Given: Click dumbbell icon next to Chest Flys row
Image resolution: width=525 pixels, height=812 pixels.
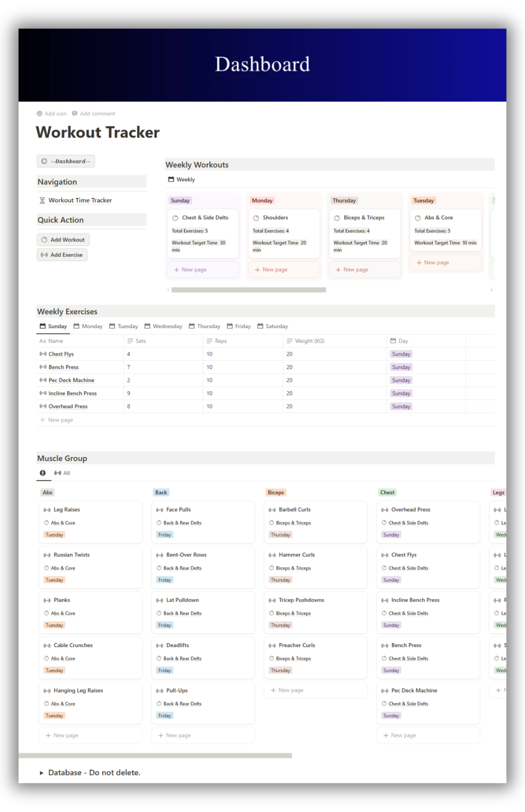Looking at the screenshot, I should click(x=43, y=354).
